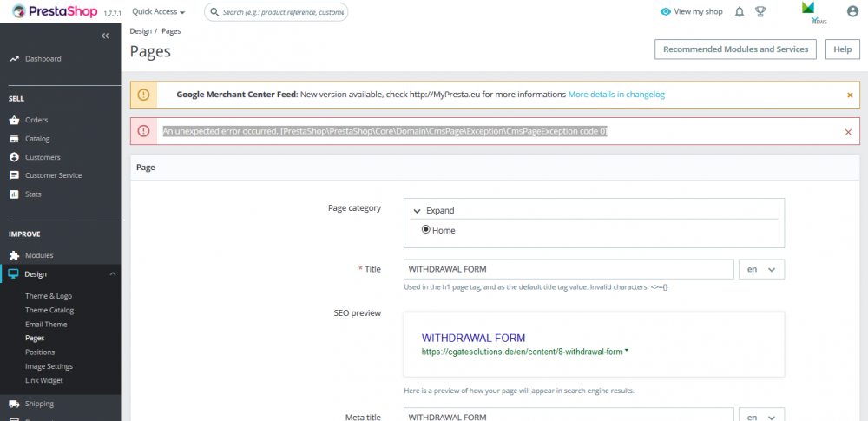Screen dimensions: 868x421
Task: Open notifications bell icon
Action: point(740,11)
